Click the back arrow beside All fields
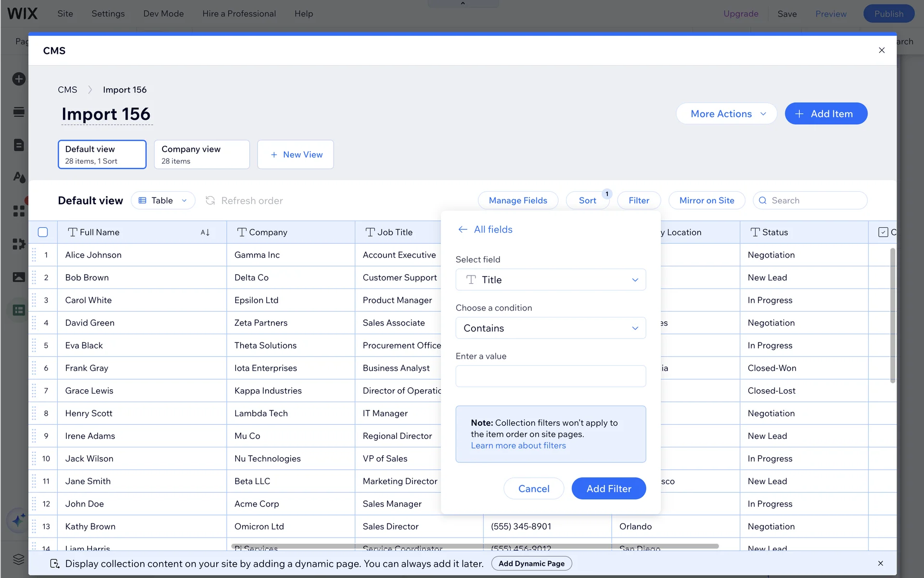Image resolution: width=924 pixels, height=578 pixels. pyautogui.click(x=462, y=230)
